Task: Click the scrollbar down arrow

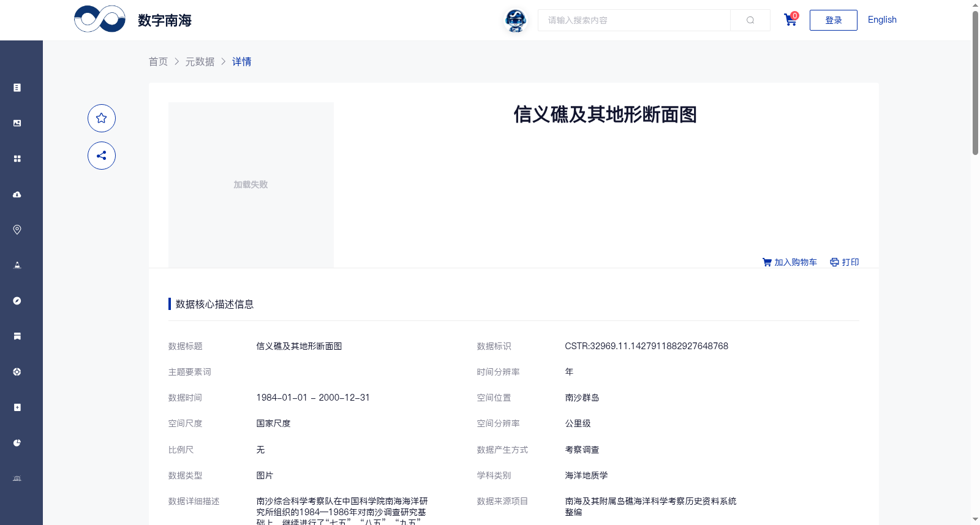Action: (x=975, y=519)
